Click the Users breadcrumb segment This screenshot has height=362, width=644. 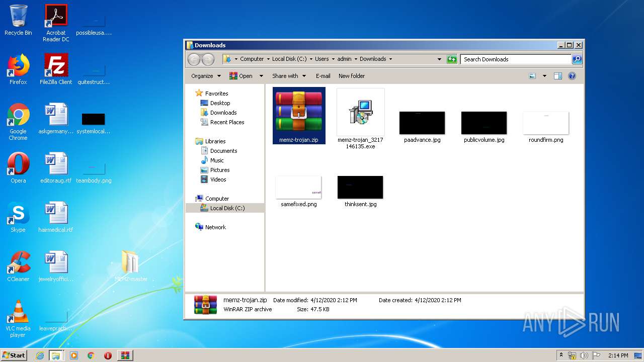coord(321,59)
